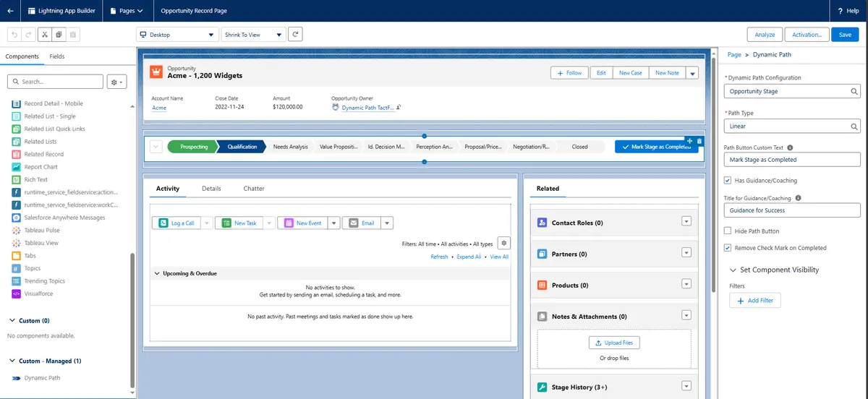Click the Page breadcrumb link
The width and height of the screenshot is (868, 399).
pos(734,55)
